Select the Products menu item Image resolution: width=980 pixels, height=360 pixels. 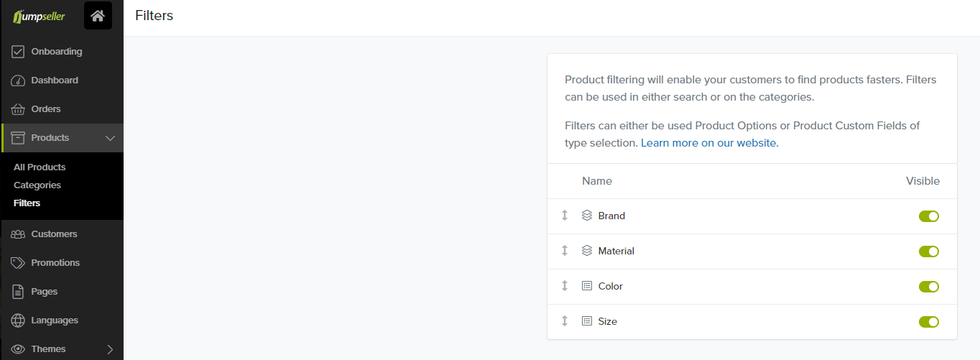62,138
